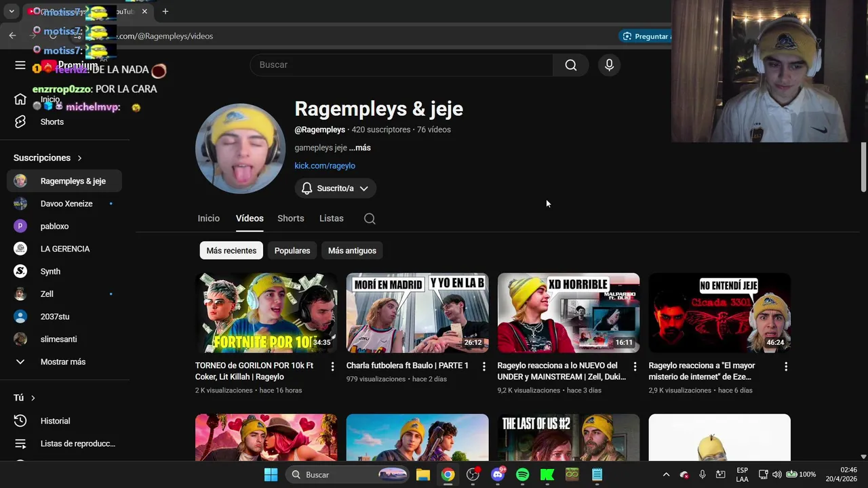Image resolution: width=868 pixels, height=488 pixels.
Task: Filter videos by Populares
Action: point(292,251)
